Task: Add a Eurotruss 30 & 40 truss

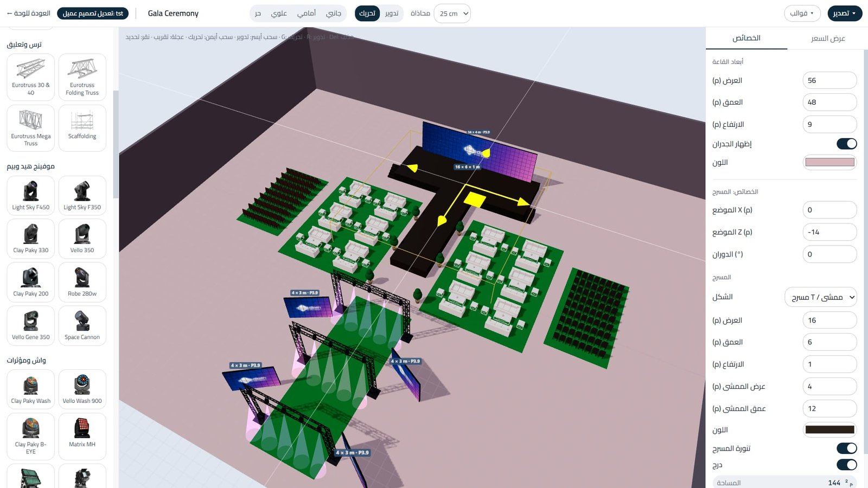Action: pos(31,77)
